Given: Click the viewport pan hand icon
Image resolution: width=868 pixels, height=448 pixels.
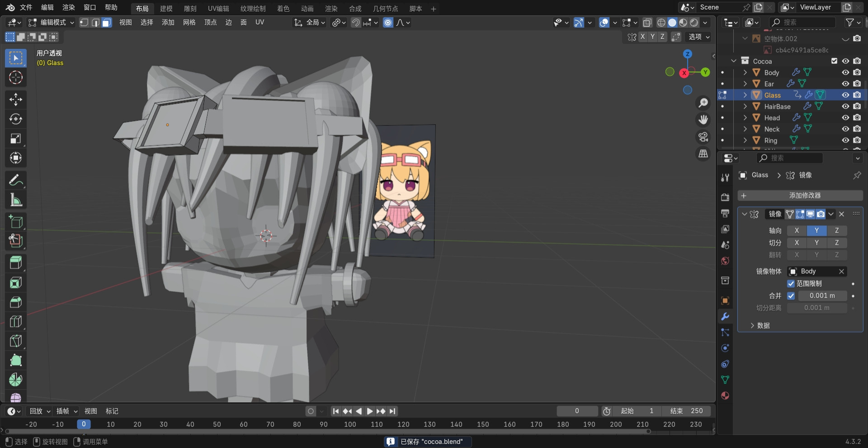Looking at the screenshot, I should tap(703, 120).
